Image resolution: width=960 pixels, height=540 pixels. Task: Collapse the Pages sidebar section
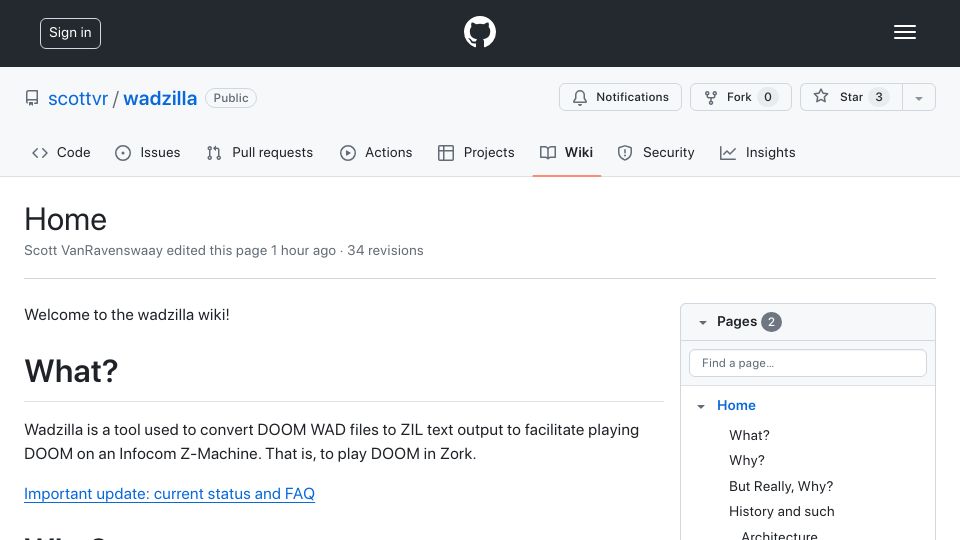pos(703,322)
